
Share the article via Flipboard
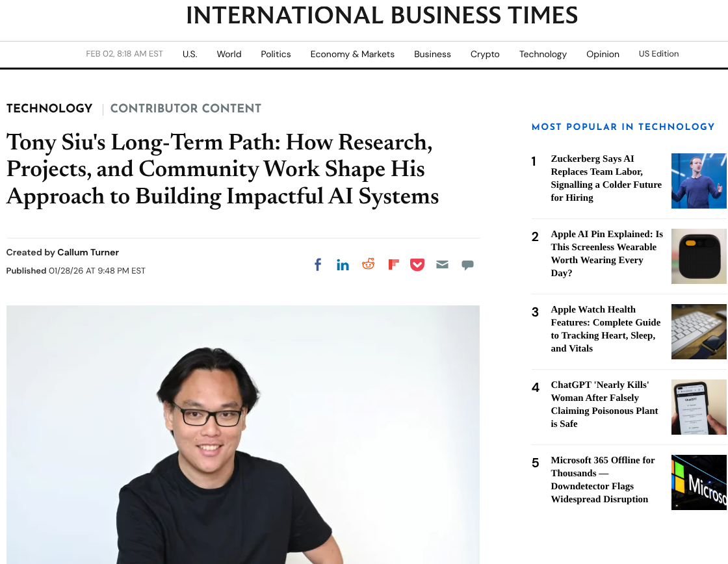(x=393, y=264)
